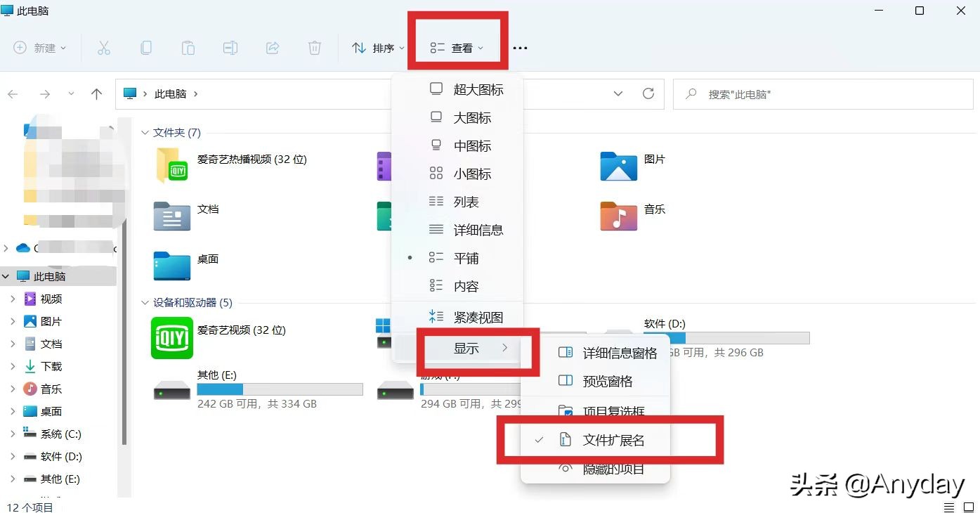This screenshot has width=980, height=513.
Task: Check free space bar of 软件 (D:) drive
Action: pos(727,337)
